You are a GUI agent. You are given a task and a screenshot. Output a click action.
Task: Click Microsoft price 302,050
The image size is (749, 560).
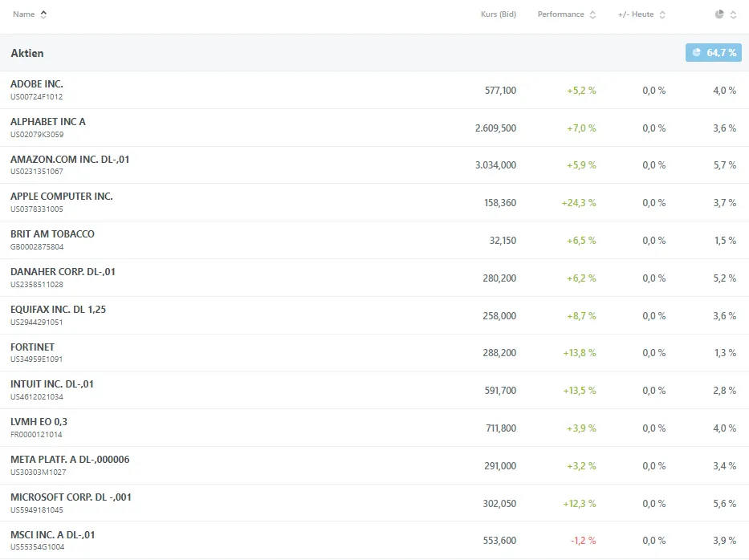[499, 504]
